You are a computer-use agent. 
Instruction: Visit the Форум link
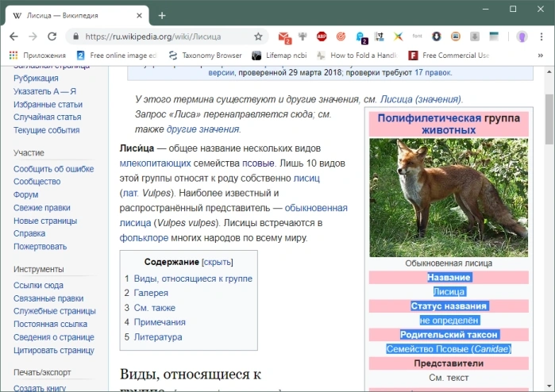pyautogui.click(x=26, y=194)
